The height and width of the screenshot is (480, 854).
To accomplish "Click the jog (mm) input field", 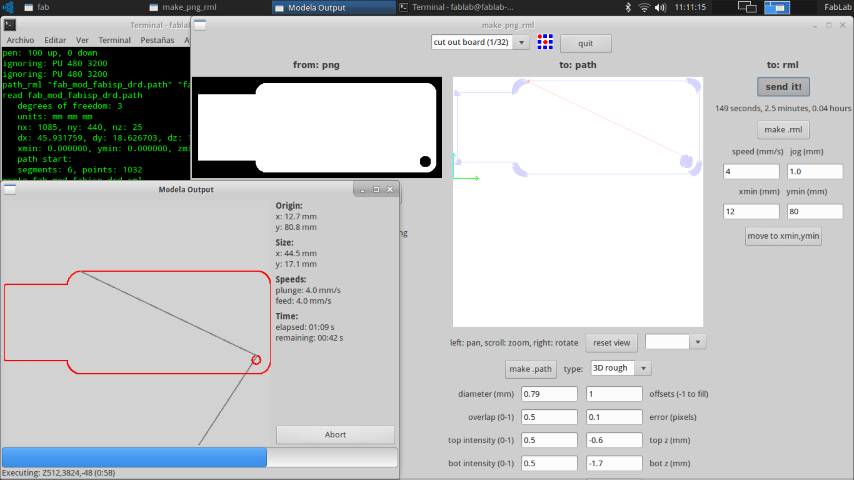I will pyautogui.click(x=815, y=171).
